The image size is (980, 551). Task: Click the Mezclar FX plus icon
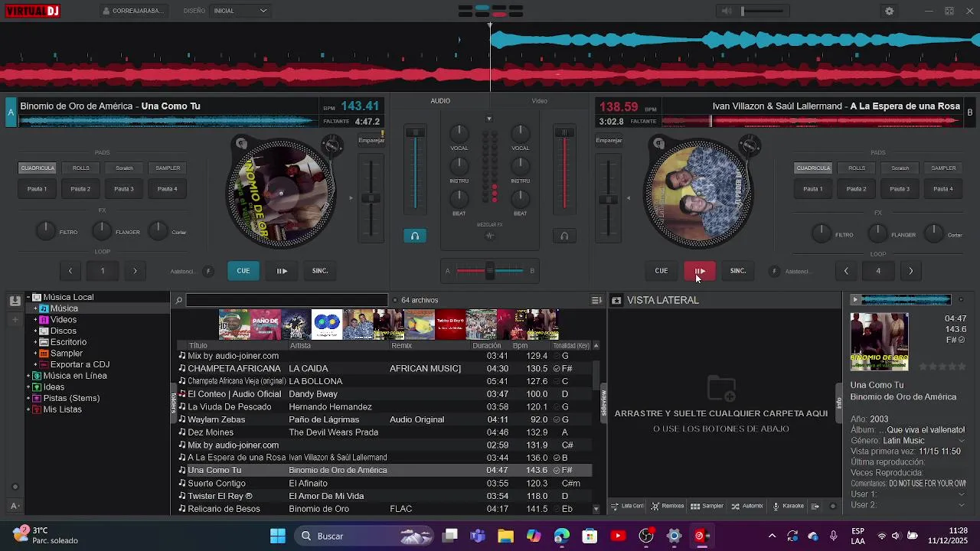pyautogui.click(x=490, y=236)
